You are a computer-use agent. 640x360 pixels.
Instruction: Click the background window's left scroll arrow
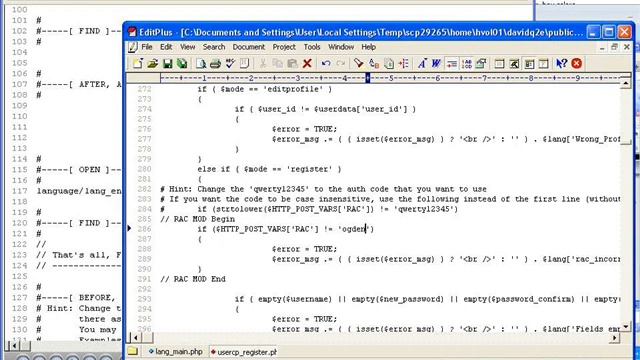[x=14, y=346]
